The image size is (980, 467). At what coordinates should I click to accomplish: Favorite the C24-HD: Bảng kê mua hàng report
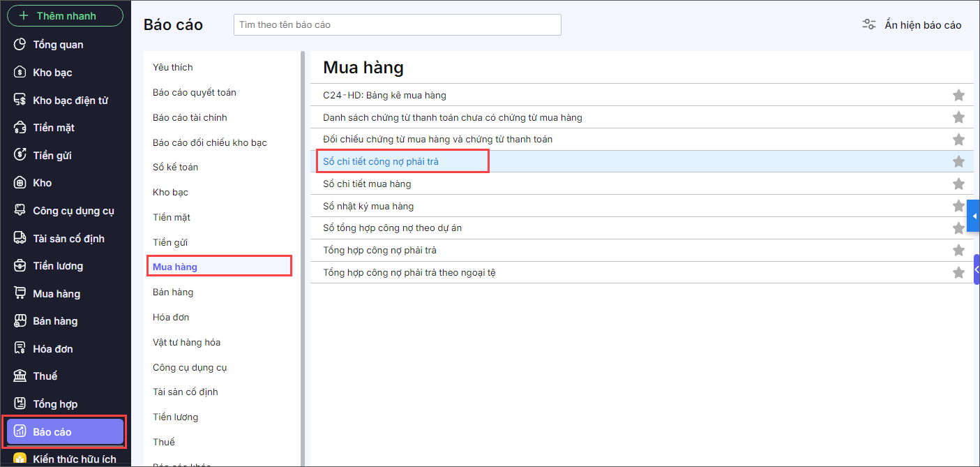click(958, 95)
